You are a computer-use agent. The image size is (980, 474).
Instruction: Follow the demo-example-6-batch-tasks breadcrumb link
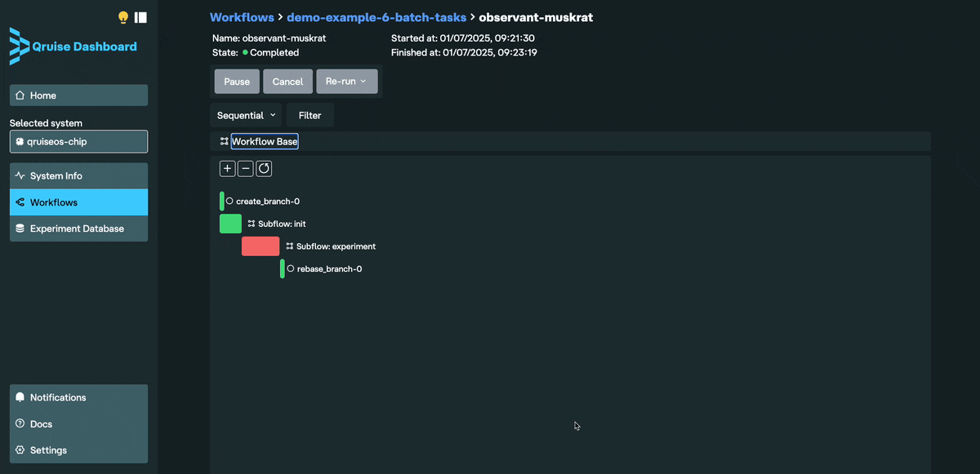pyautogui.click(x=376, y=17)
